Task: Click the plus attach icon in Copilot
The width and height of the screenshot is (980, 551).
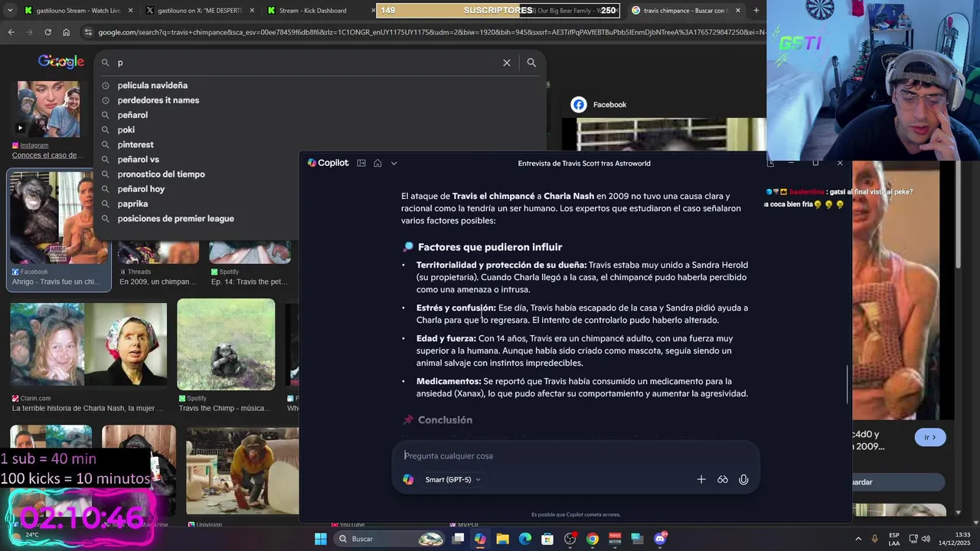Action: tap(701, 480)
